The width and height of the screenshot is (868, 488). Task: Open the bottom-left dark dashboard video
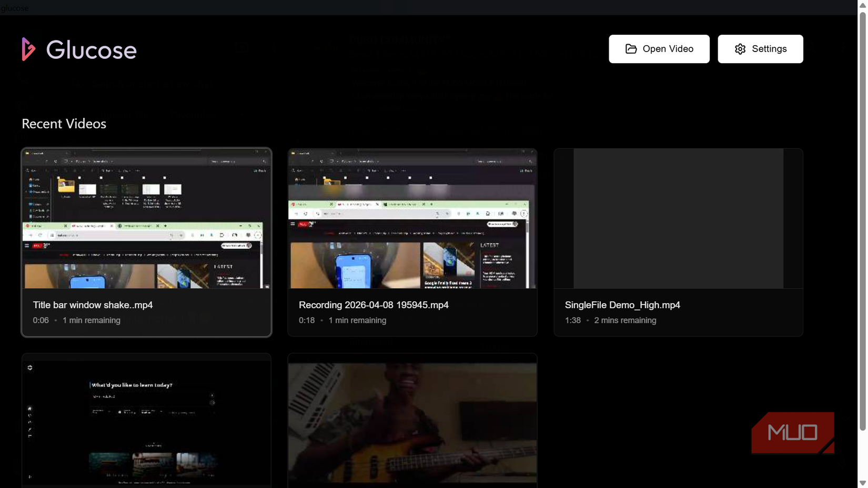(x=146, y=421)
